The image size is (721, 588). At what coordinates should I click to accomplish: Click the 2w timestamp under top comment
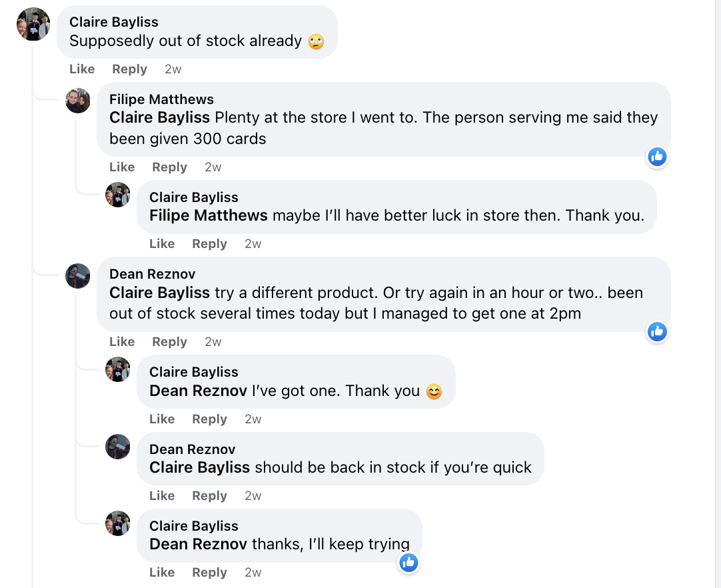point(173,69)
